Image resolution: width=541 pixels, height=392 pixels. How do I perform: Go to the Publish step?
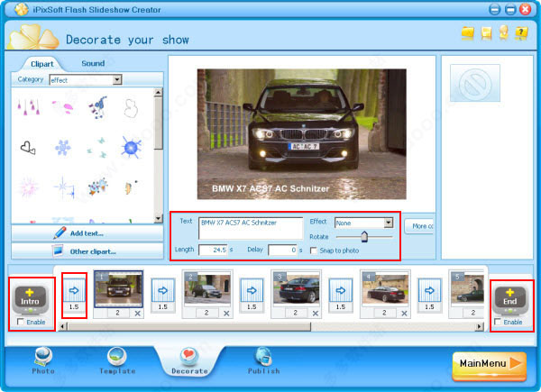[x=263, y=360]
